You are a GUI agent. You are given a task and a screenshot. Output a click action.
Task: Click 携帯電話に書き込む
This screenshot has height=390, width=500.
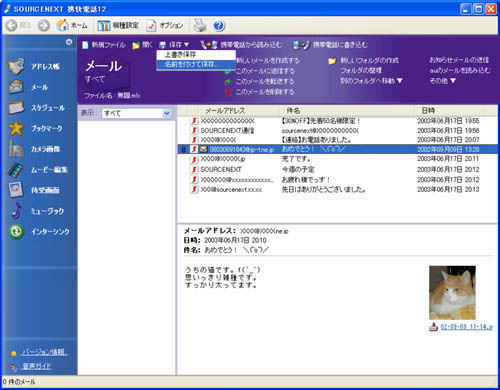tap(330, 45)
